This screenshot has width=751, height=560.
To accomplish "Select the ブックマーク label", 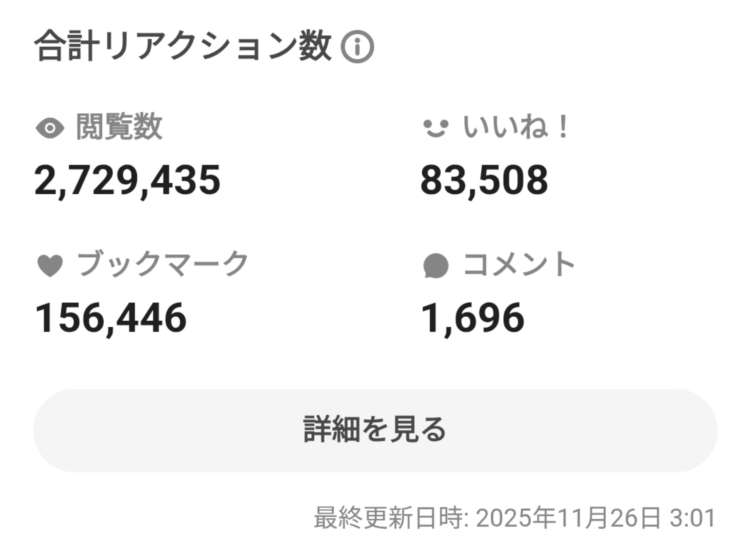I will pyautogui.click(x=163, y=263).
